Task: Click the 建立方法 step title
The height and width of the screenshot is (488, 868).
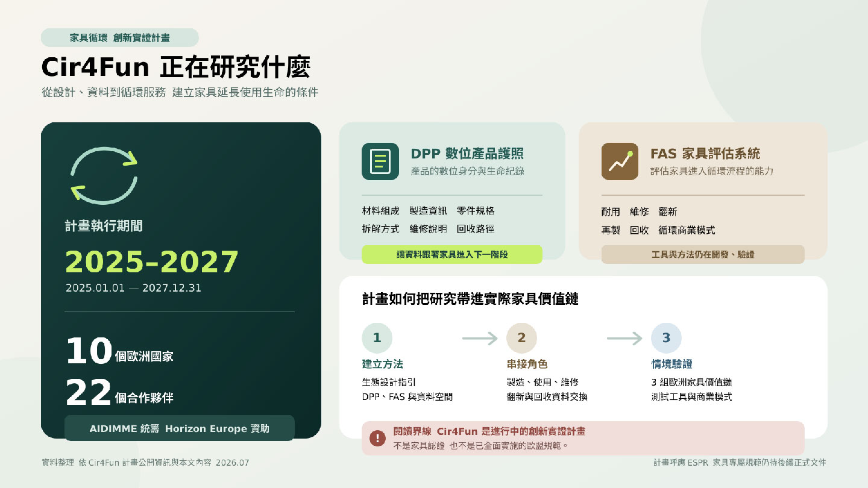Action: tap(382, 364)
